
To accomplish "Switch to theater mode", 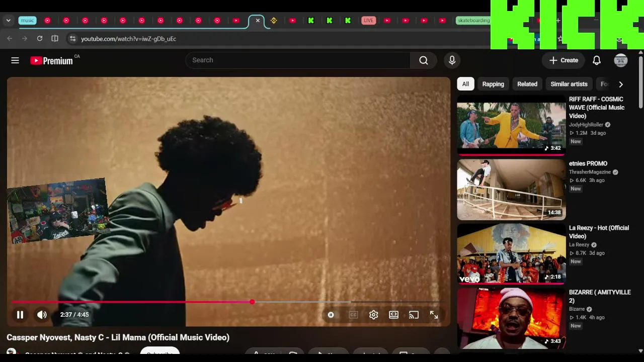I will tap(393, 315).
